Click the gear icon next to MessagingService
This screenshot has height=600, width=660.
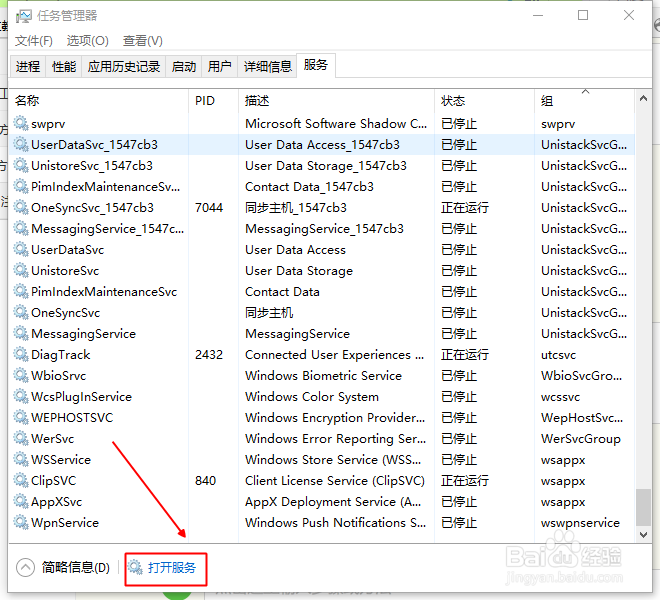click(x=21, y=333)
